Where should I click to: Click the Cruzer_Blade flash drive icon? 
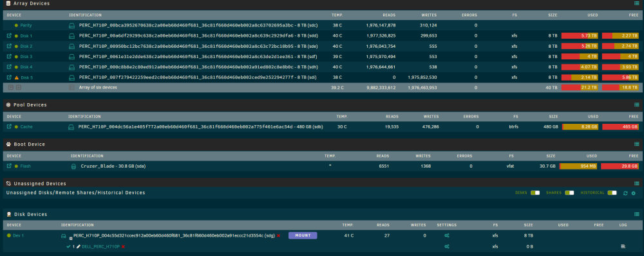click(x=73, y=166)
